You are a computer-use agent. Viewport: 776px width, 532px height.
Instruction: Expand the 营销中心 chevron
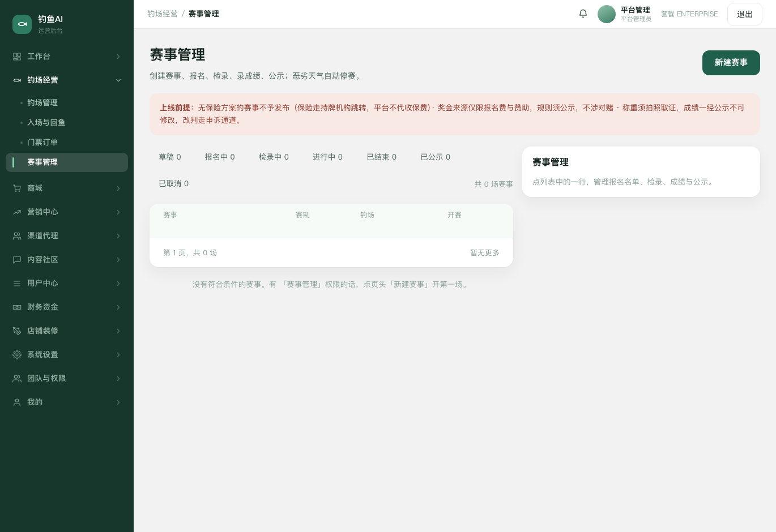[118, 212]
